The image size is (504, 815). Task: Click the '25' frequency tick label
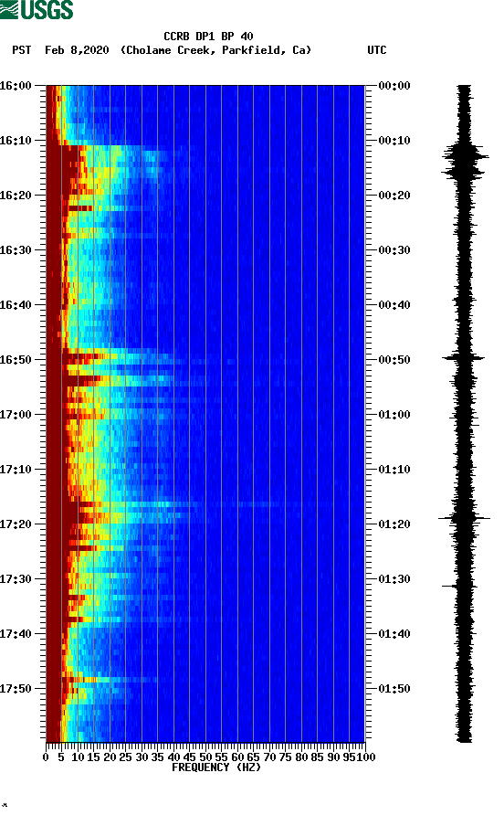[126, 757]
